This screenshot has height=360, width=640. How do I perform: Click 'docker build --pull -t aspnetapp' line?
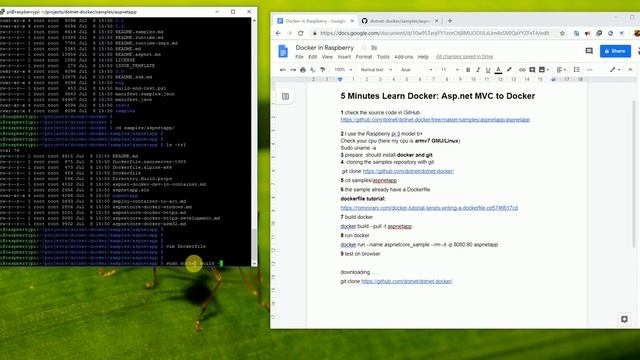(376, 226)
